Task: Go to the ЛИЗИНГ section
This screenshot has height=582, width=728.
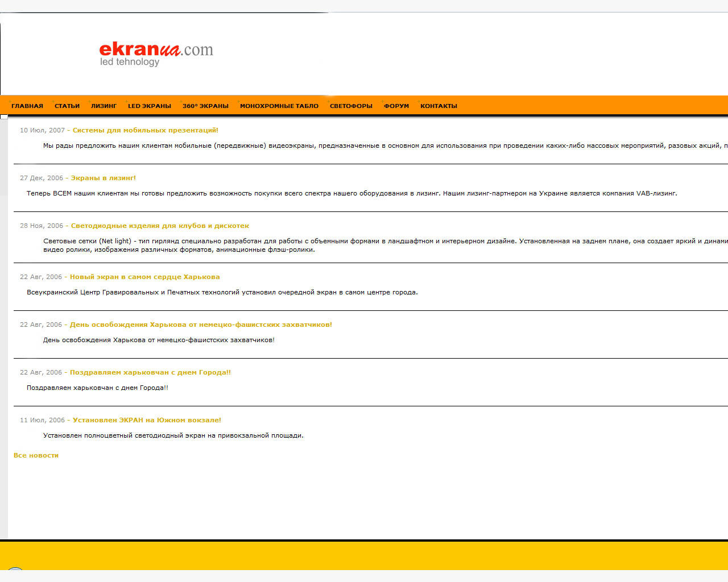Action: point(104,106)
